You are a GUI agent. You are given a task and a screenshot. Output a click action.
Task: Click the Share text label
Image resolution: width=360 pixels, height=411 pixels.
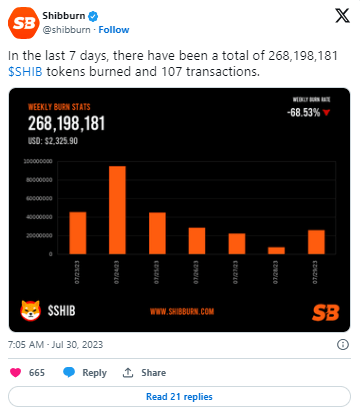pyautogui.click(x=153, y=372)
